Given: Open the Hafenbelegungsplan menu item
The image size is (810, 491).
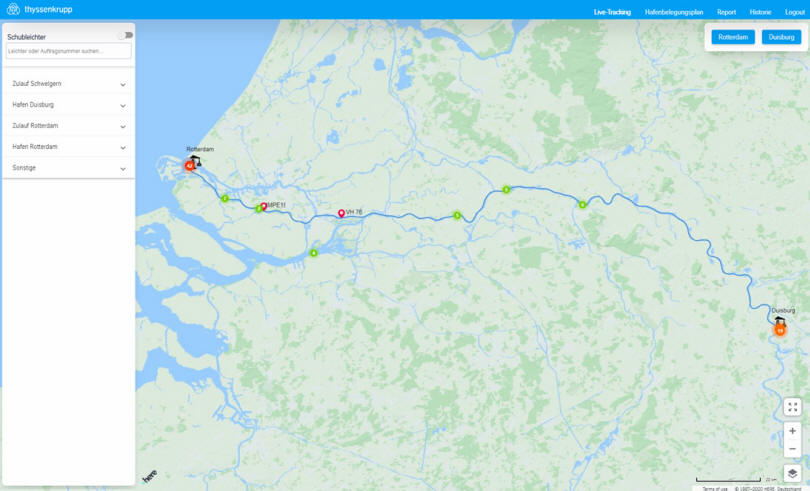Looking at the screenshot, I should 674,12.
